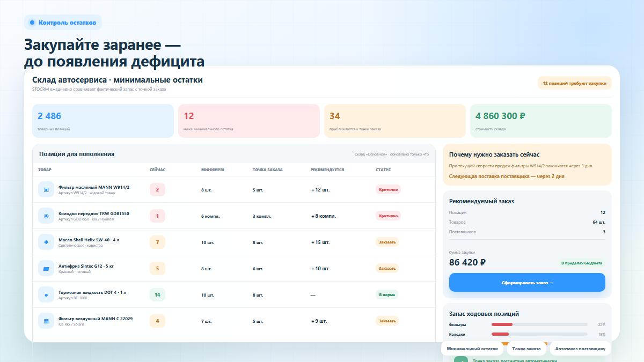This screenshot has width=644, height=362.
Task: Click recommended + 8 компл. for brake pads
Action: pyautogui.click(x=324, y=216)
